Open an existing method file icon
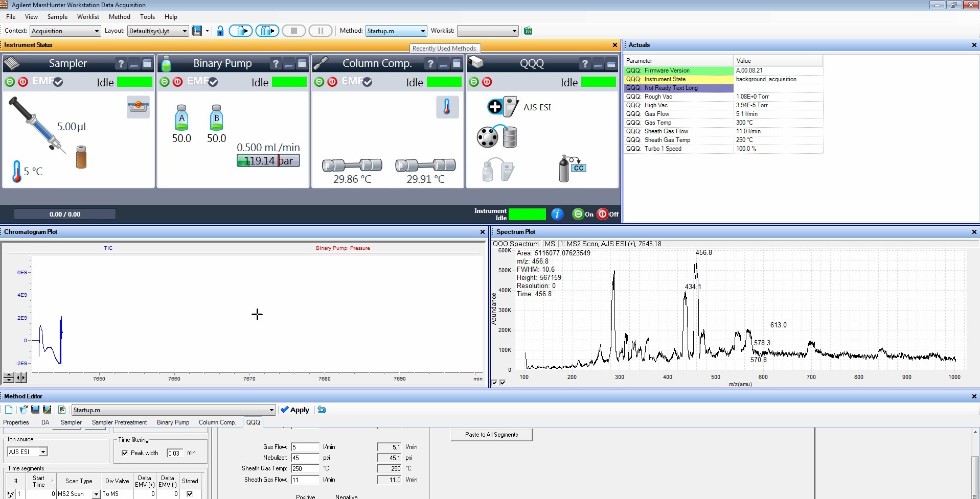This screenshot has width=980, height=499. (x=23, y=409)
